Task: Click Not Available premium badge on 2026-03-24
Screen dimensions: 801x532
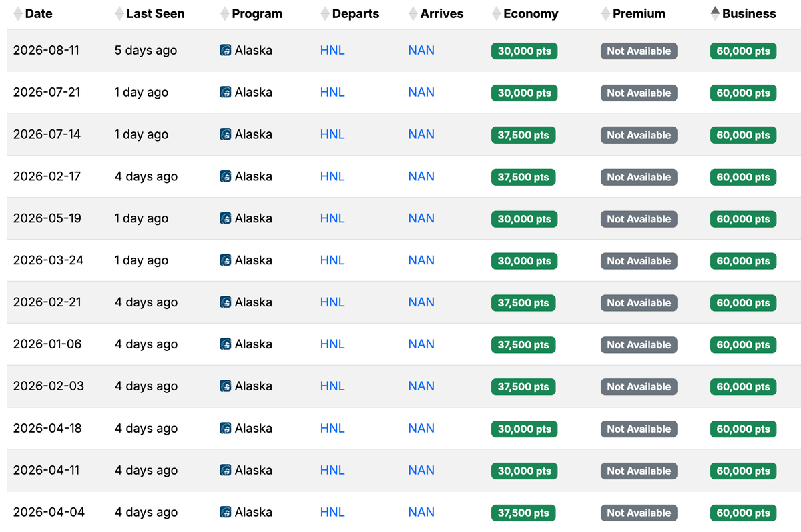Action: (639, 262)
